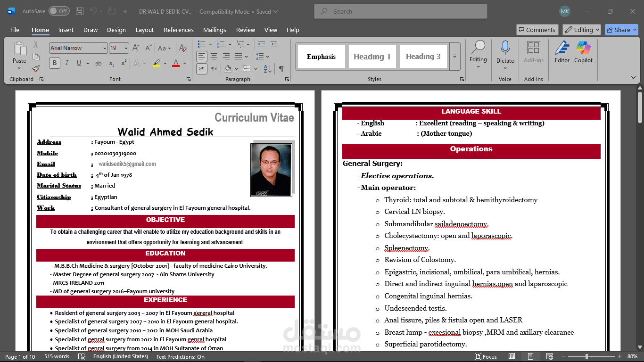Open the Editing mode dropdown
The height and width of the screenshot is (362, 644).
point(582,30)
